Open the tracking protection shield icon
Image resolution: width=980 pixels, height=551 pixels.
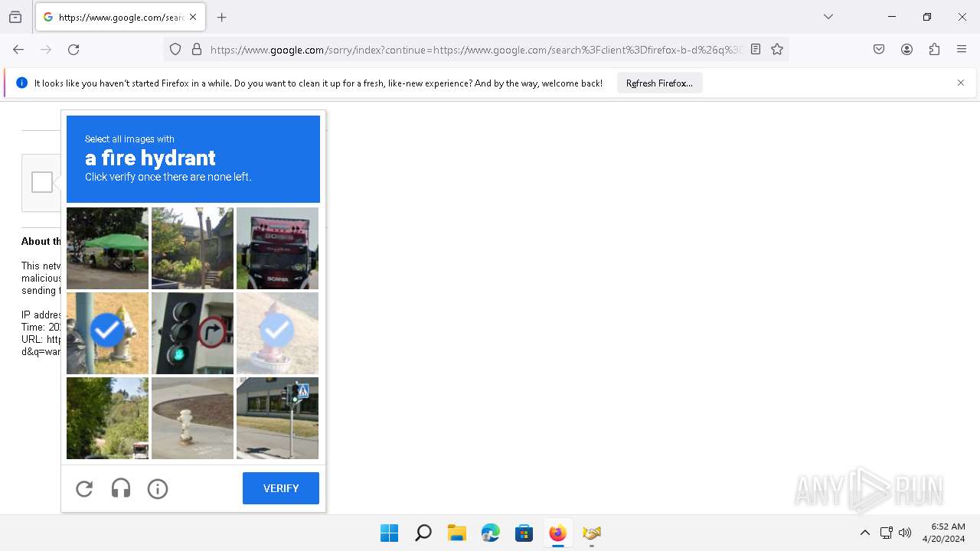coord(175,49)
